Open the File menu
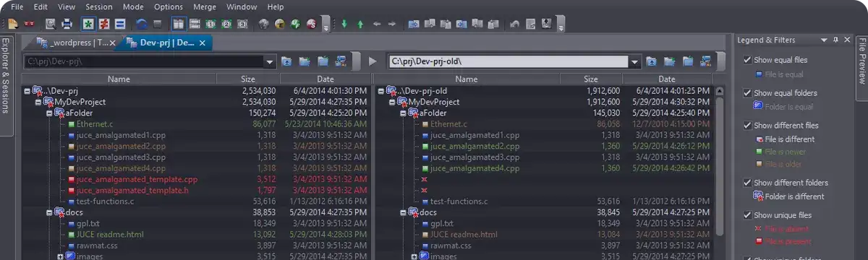Screen dimensions: 868x260 coord(17,6)
